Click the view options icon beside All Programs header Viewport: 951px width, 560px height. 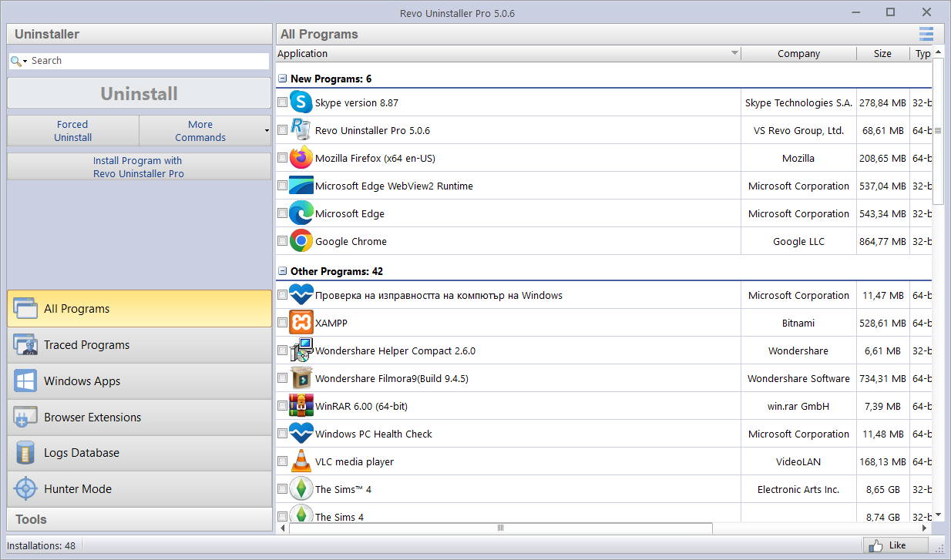click(x=926, y=34)
